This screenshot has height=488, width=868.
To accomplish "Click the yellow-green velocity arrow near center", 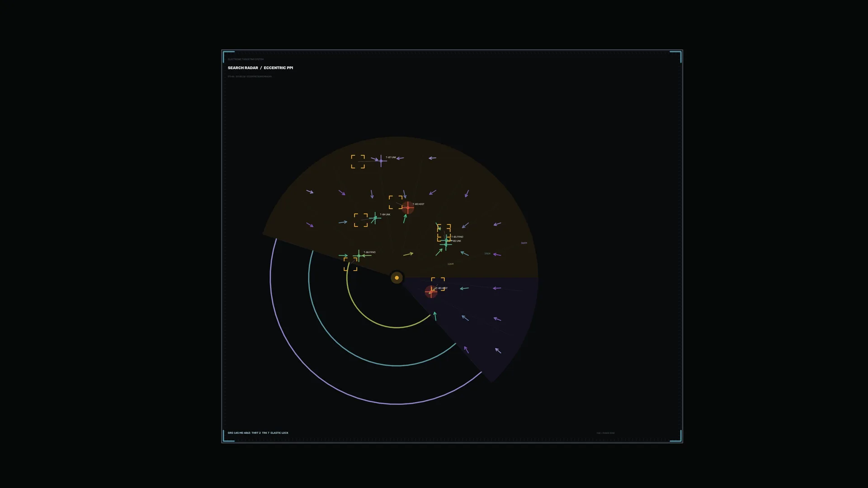I will pos(408,254).
